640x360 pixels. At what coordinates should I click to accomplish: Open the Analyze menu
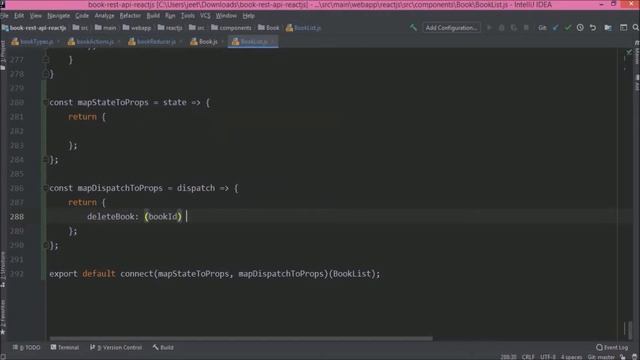coord(104,16)
